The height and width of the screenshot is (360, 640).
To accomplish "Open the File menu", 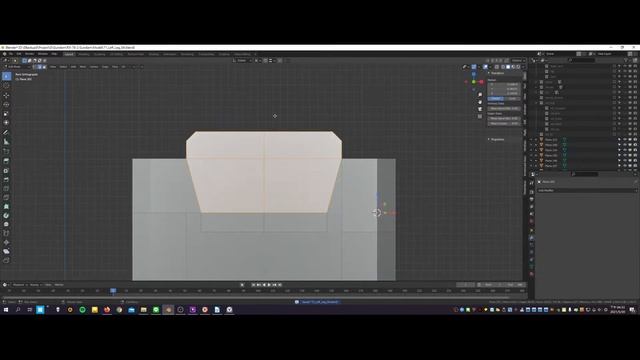I will click(11, 54).
